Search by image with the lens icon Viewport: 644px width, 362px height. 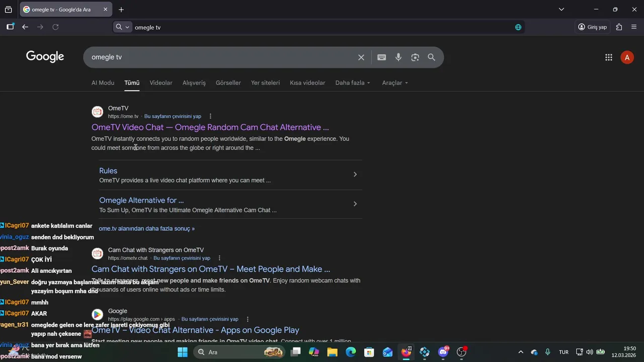pyautogui.click(x=415, y=57)
